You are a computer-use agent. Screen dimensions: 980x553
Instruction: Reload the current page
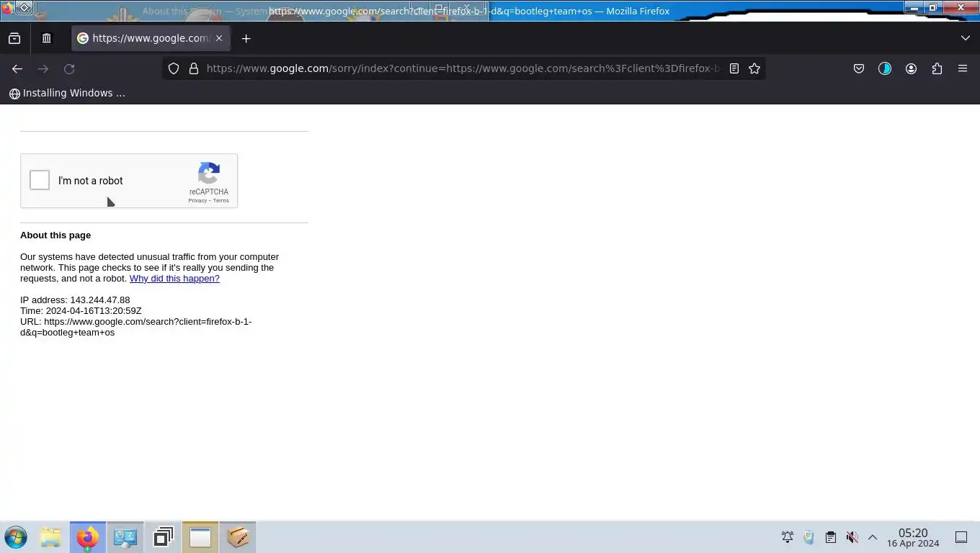pyautogui.click(x=69, y=68)
